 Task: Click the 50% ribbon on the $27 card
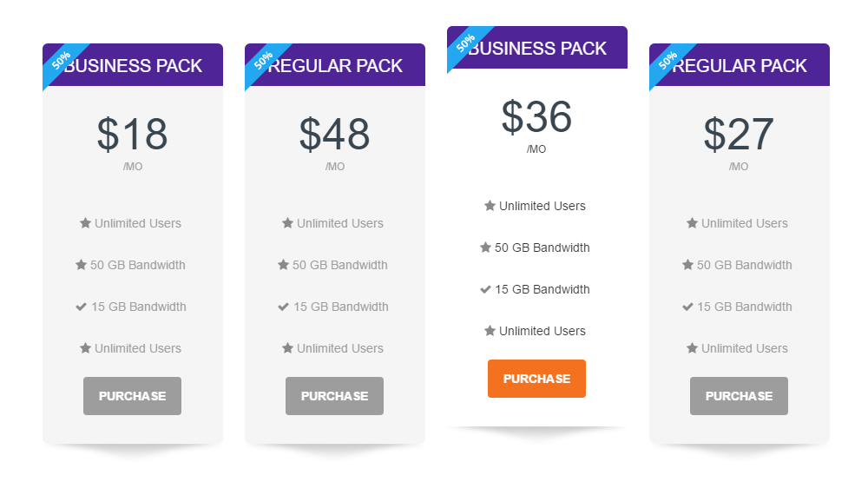click(667, 62)
